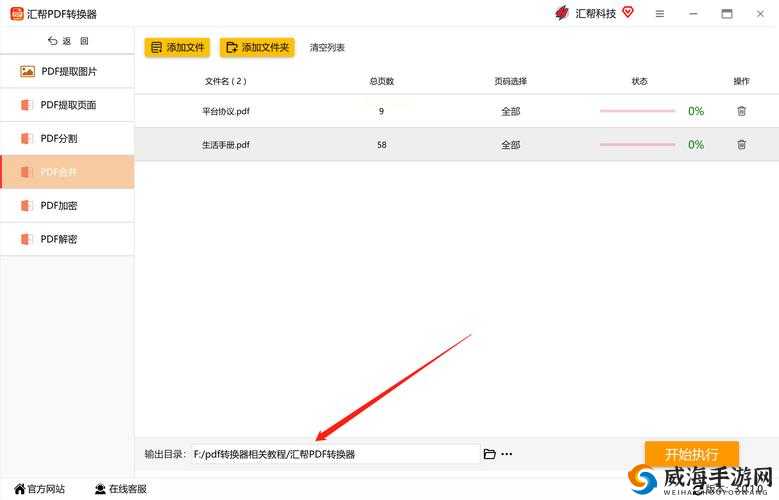Click the 0% status of 平台协议.pdf
Screen dimensions: 779x500
pos(696,111)
